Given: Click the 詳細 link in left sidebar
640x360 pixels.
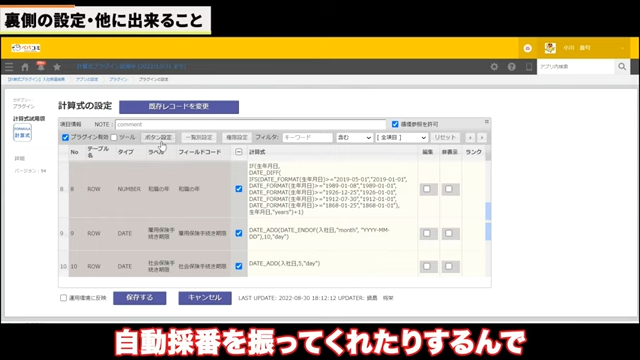Looking at the screenshot, I should tap(19, 158).
